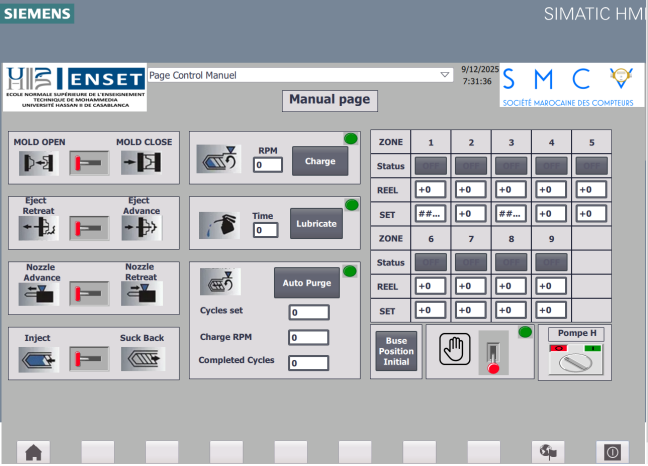648x466 pixels.
Task: Click the Eject Advance icon
Action: click(x=141, y=228)
